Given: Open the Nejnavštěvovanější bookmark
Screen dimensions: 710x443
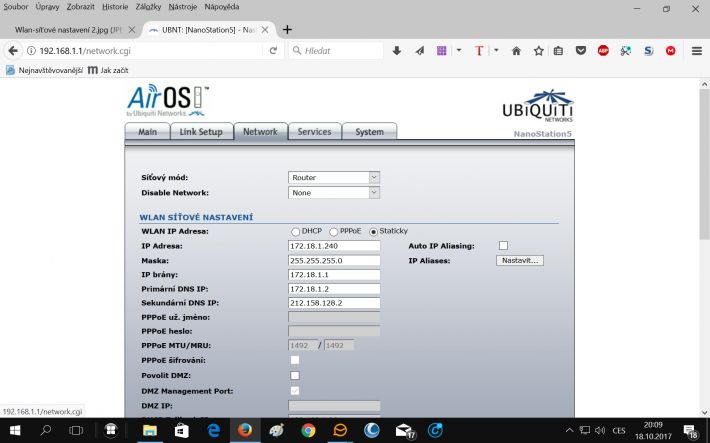Looking at the screenshot, I should (44, 70).
